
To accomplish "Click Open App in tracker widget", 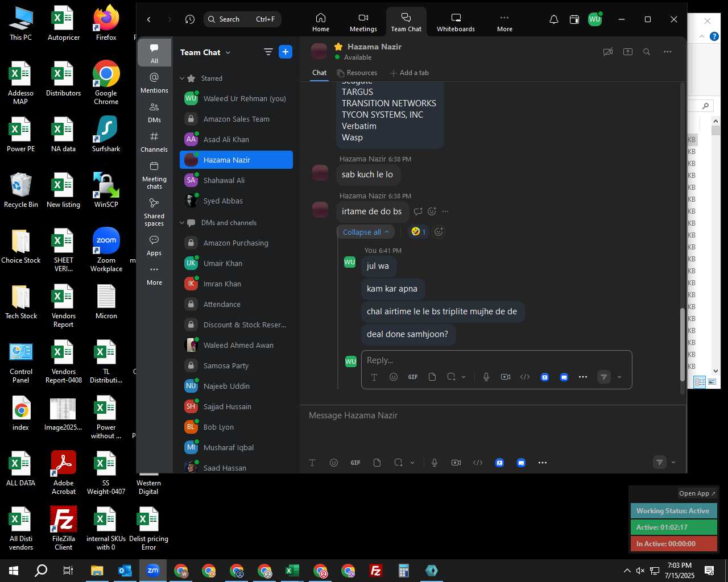I will 697,493.
